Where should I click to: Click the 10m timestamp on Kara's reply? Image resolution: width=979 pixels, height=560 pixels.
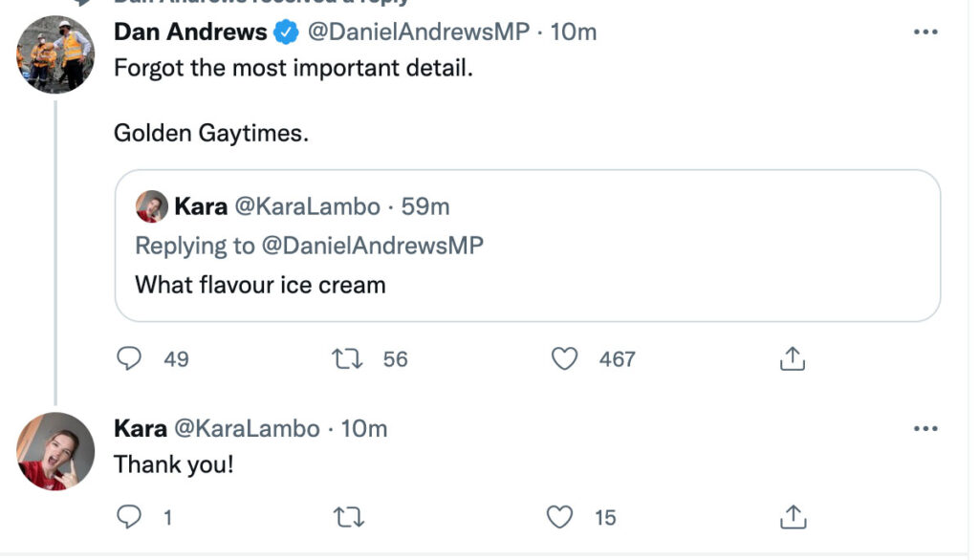coord(364,429)
